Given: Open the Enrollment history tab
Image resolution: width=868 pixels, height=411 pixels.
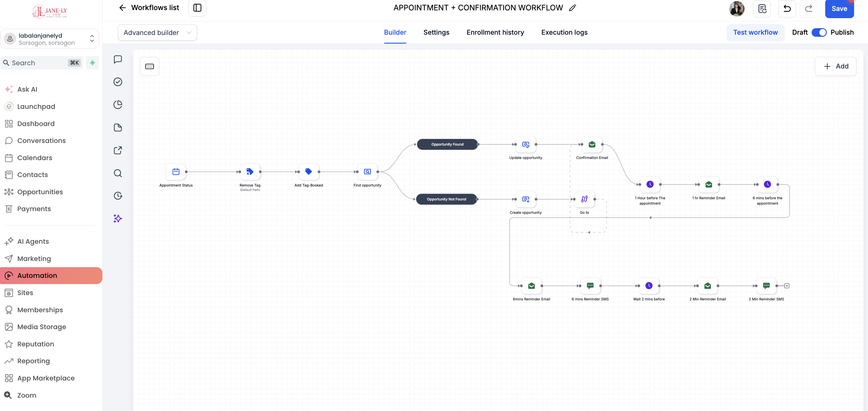Looking at the screenshot, I should [x=495, y=32].
